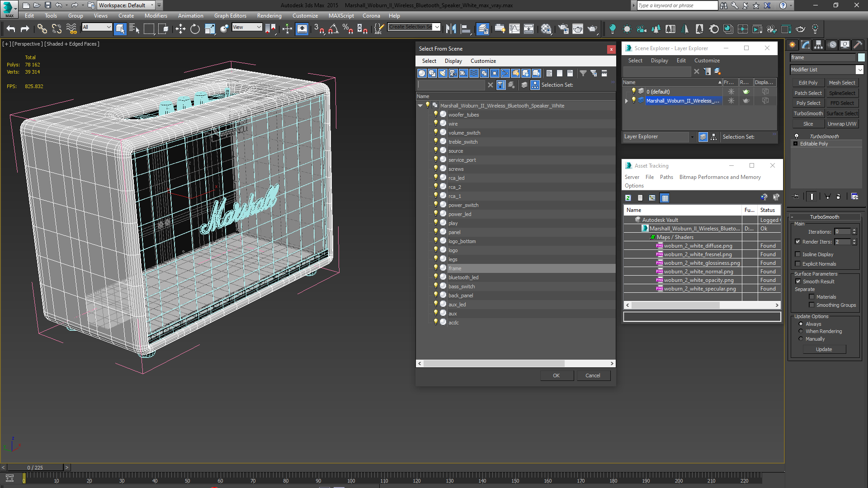868x488 pixels.
Task: Open Customize menu in Select From Scene
Action: coord(483,61)
